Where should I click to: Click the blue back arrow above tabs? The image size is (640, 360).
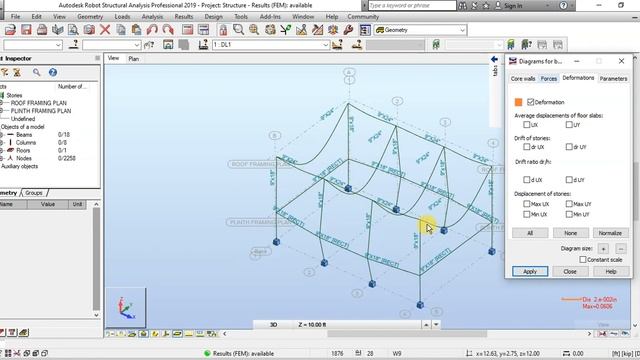(x=494, y=60)
